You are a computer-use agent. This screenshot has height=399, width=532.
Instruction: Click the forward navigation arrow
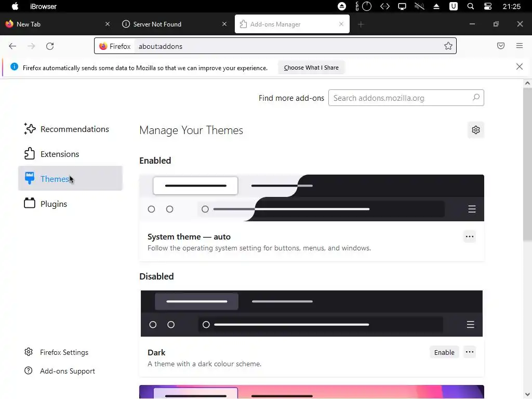(x=31, y=46)
